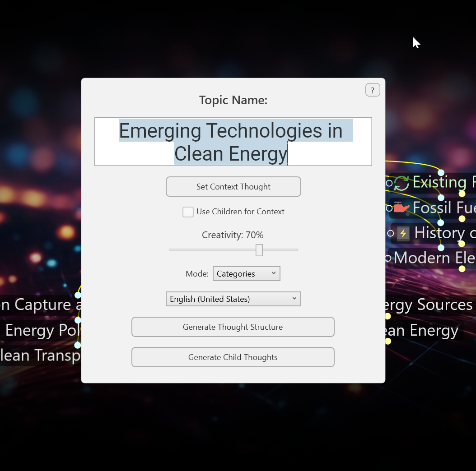Click the cyan parent gate above Existing thought
The height and width of the screenshot is (471, 476).
(441, 173)
